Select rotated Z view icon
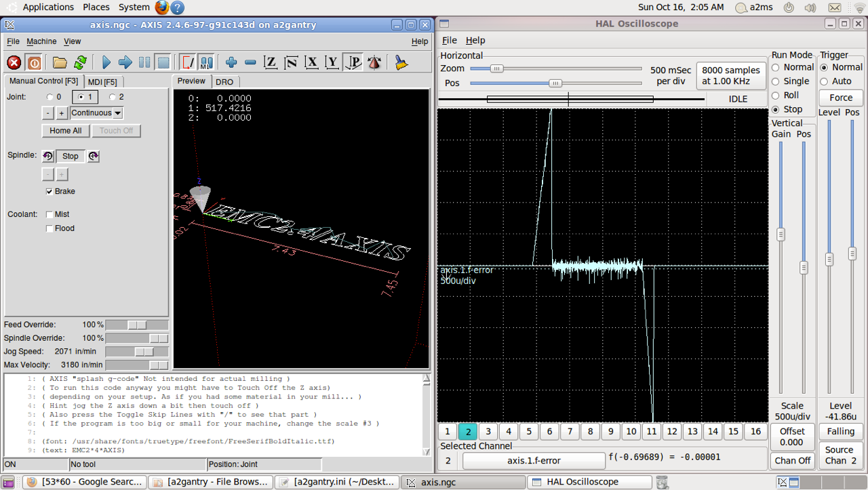The width and height of the screenshot is (868, 490). pyautogui.click(x=291, y=62)
